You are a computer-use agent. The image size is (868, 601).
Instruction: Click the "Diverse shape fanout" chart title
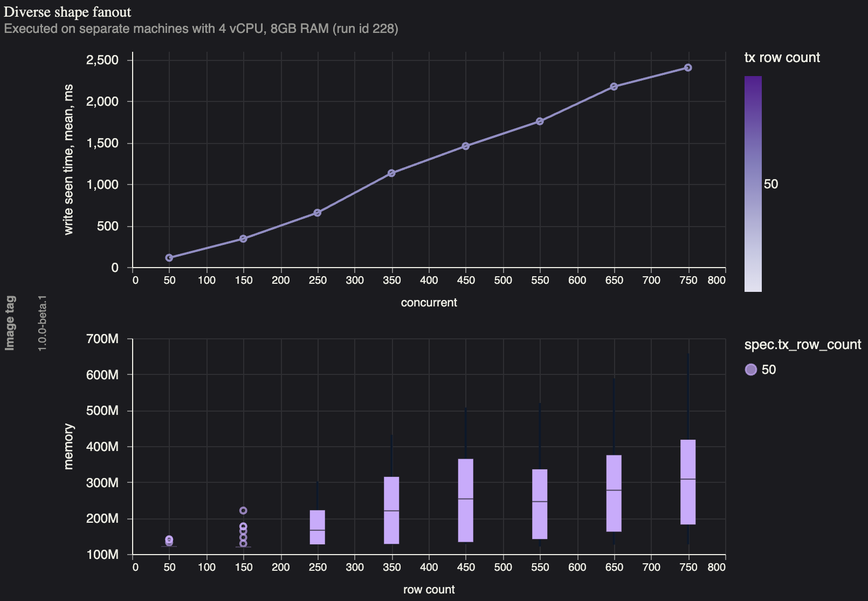coord(67,12)
